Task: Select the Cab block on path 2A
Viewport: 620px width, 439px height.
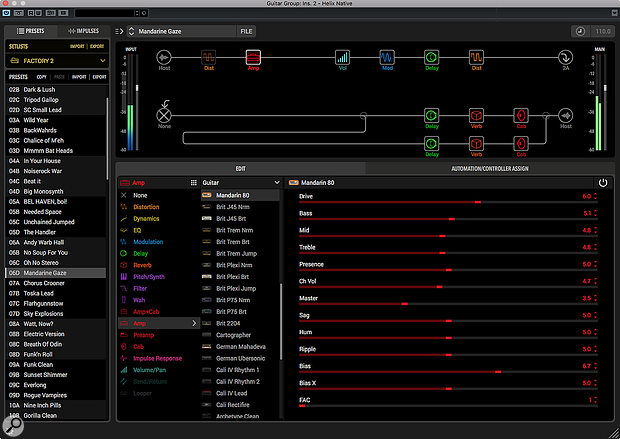Action: coord(521,115)
